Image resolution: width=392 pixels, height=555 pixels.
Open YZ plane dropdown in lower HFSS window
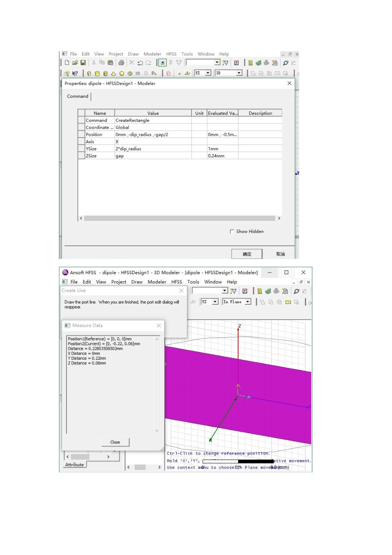(x=215, y=302)
